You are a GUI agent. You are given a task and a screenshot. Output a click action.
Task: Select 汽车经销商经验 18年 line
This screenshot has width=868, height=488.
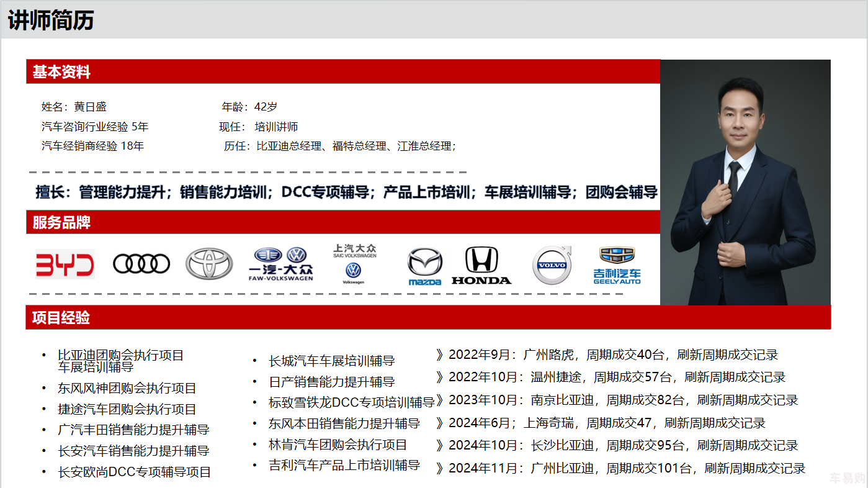[92, 146]
